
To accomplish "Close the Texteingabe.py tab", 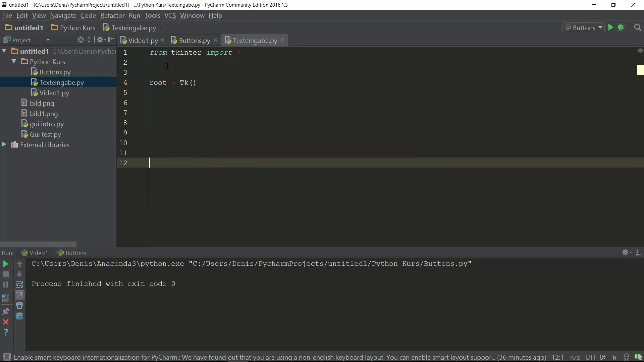I will (283, 40).
